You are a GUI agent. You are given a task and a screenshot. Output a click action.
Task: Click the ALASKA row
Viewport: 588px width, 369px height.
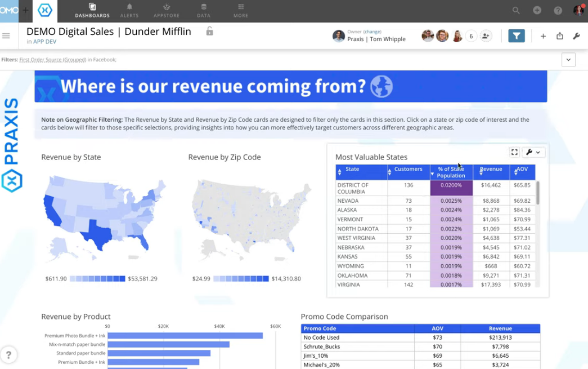[x=436, y=210]
